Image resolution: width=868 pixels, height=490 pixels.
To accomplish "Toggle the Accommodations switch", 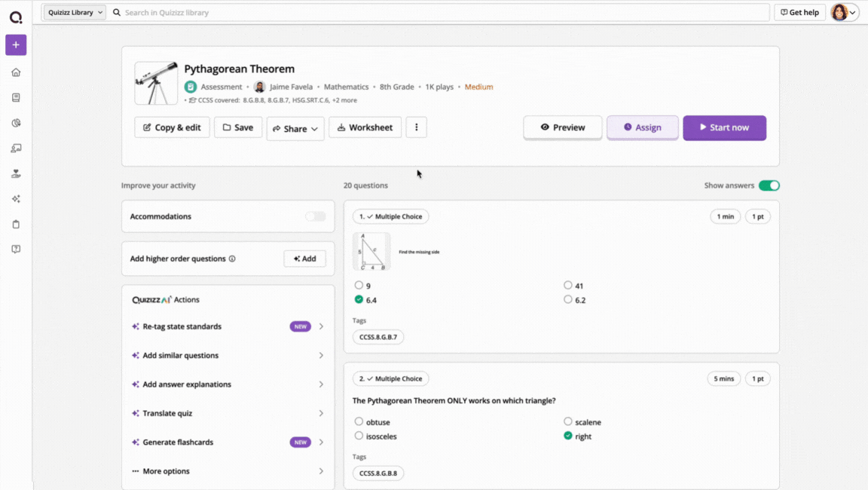I will click(316, 216).
